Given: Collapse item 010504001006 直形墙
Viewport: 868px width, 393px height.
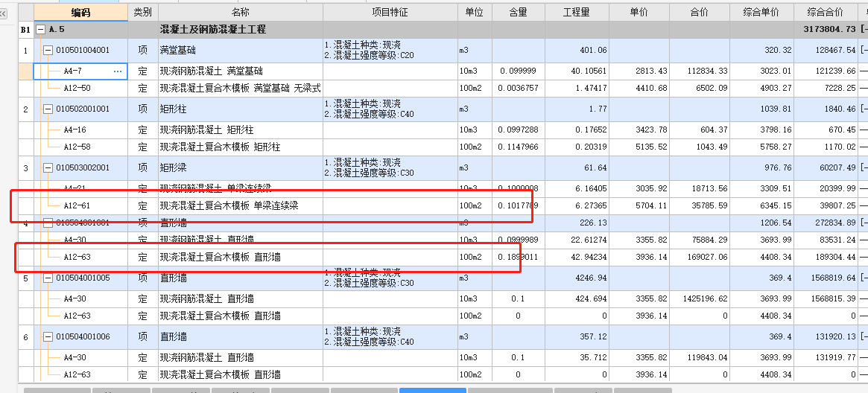Looking at the screenshot, I should pos(48,336).
